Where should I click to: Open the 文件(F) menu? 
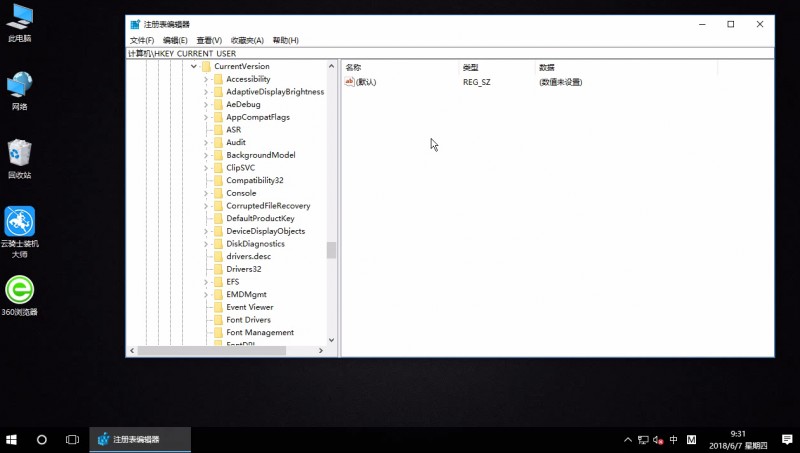pos(142,40)
